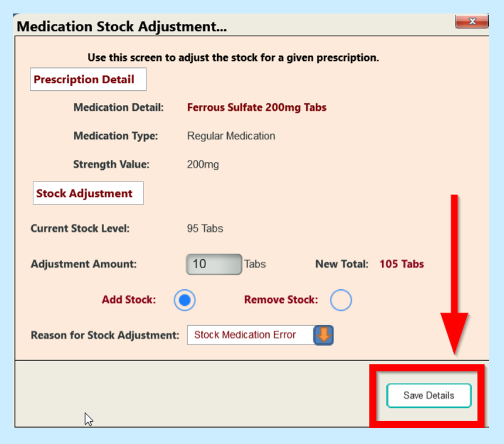The image size is (504, 444).
Task: Click the Strength Value 200mg text
Action: click(x=203, y=165)
